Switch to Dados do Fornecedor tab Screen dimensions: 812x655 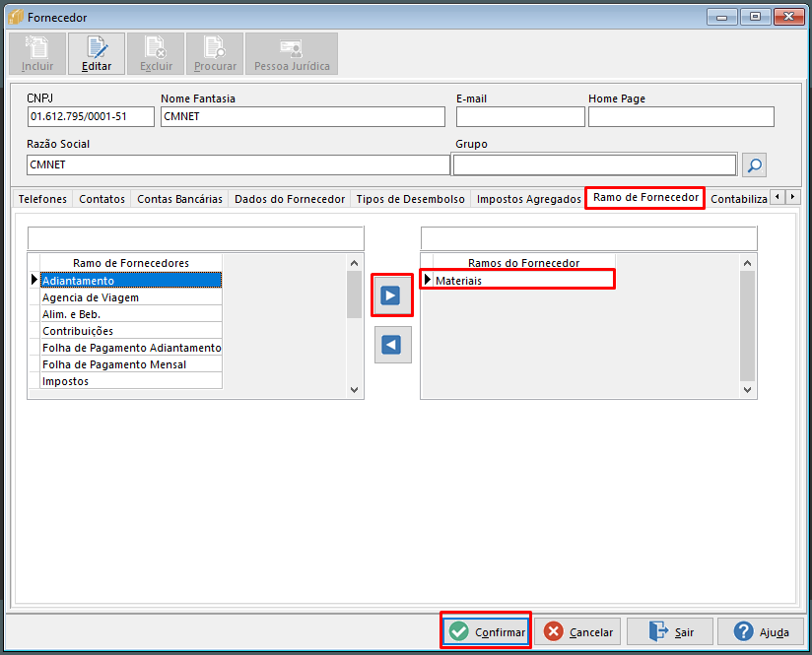pyautogui.click(x=290, y=199)
